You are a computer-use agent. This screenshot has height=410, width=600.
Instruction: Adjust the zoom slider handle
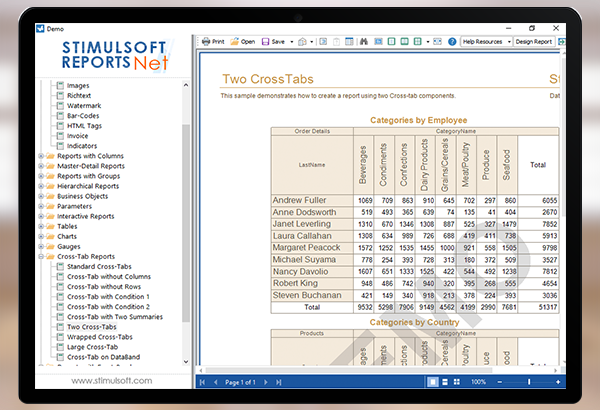(529, 382)
